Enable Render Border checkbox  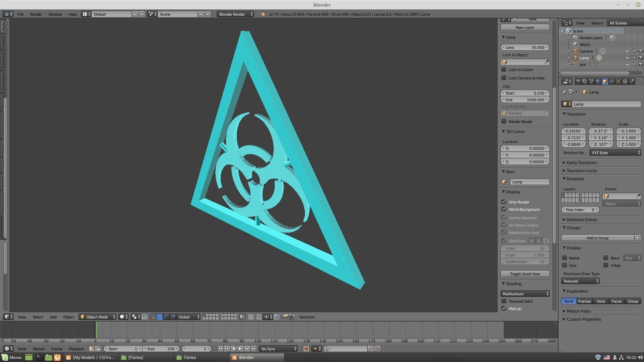click(x=504, y=122)
